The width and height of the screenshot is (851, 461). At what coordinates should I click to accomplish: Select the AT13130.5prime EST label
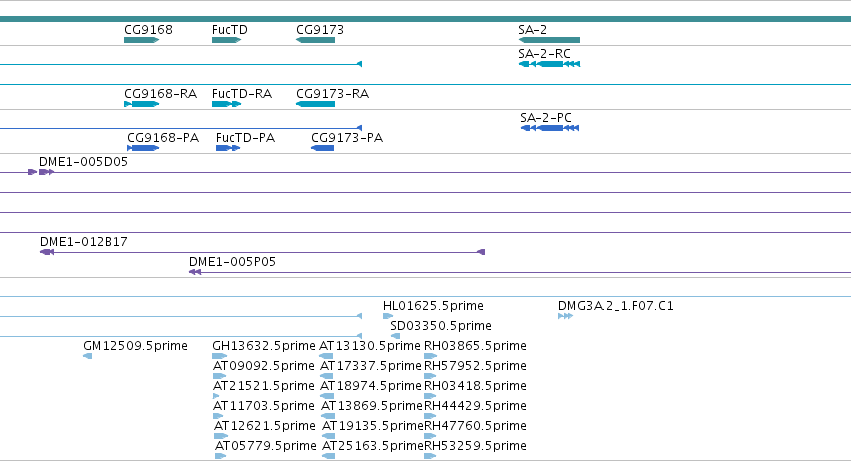pyautogui.click(x=370, y=346)
